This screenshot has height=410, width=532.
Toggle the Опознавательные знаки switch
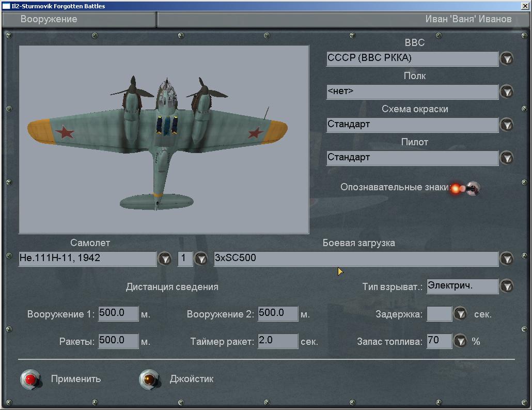[470, 189]
